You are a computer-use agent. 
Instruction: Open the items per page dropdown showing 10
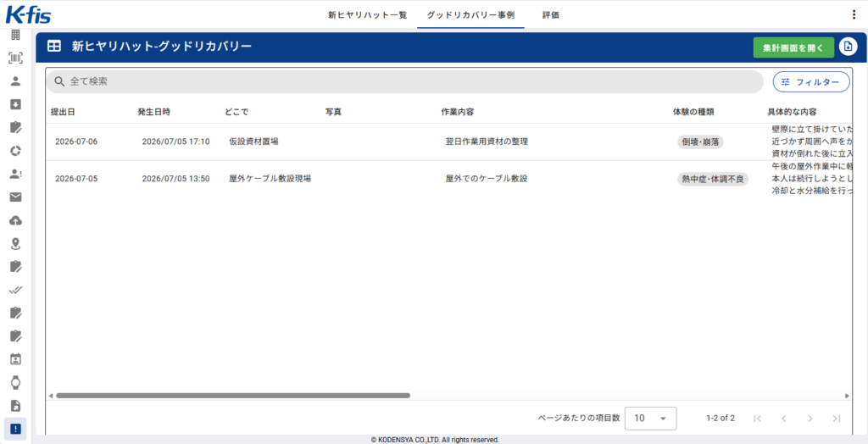click(x=650, y=418)
